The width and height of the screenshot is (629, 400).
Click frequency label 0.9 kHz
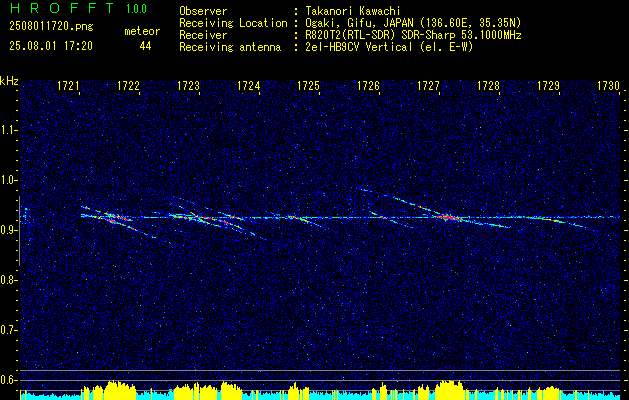(x=8, y=230)
